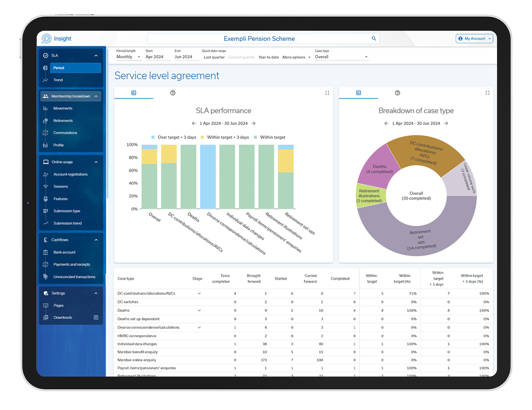Open the help icon on SLA performance card

point(173,93)
